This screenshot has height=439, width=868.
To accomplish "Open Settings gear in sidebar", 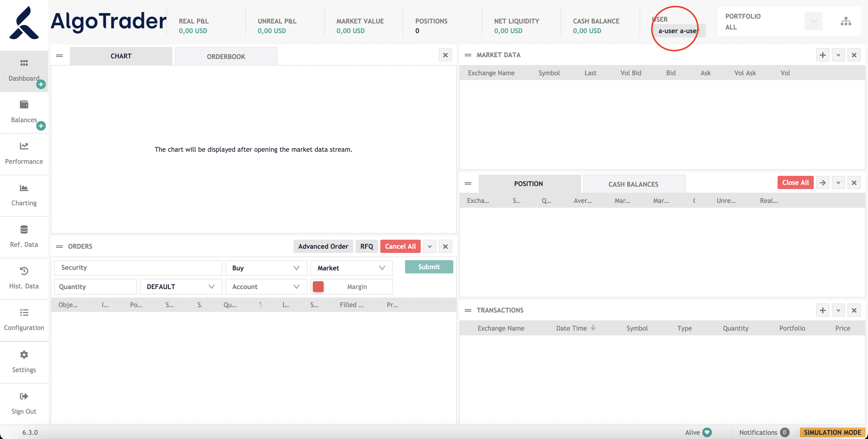I will click(24, 354).
